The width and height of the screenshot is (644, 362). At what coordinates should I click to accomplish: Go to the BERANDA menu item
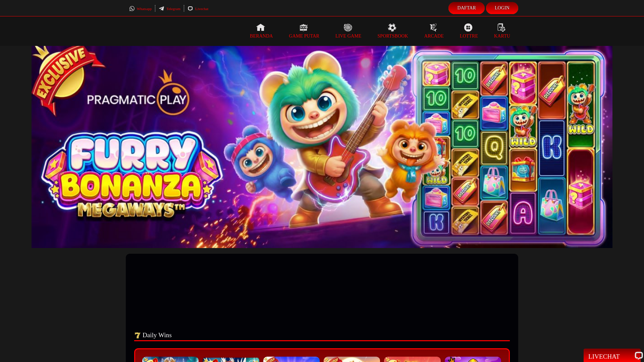(261, 36)
